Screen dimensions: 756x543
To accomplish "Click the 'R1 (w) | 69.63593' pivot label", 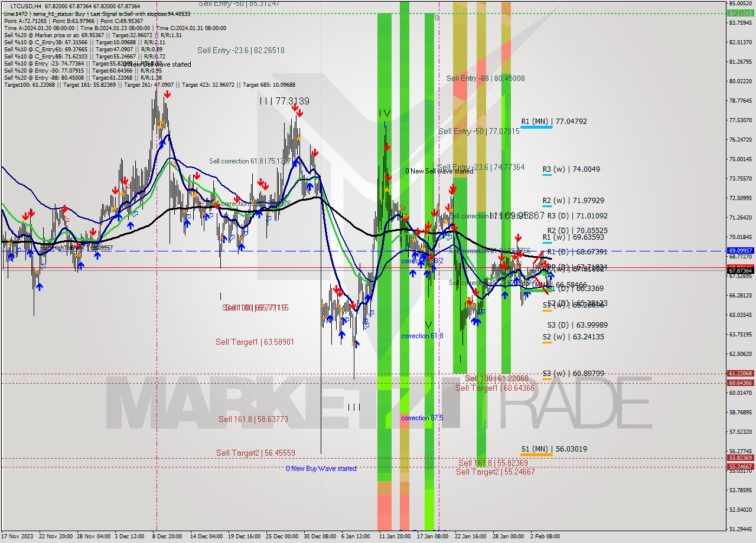I will click(x=573, y=237).
